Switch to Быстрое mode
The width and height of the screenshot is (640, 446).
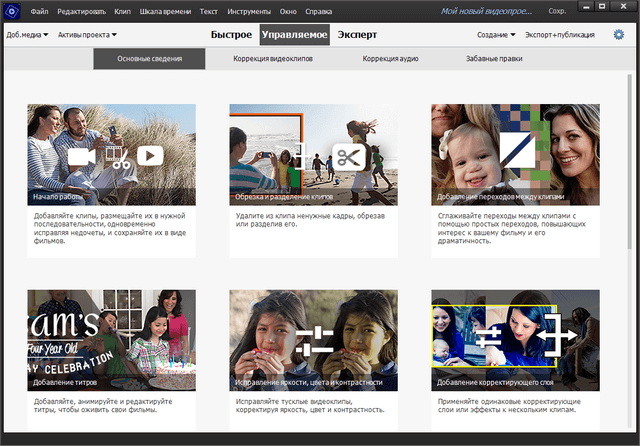pos(231,35)
